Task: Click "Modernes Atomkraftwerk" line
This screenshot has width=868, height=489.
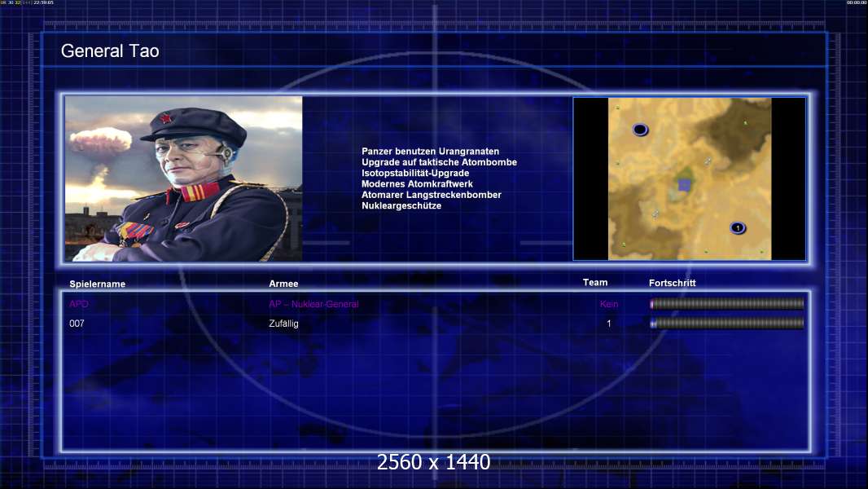Action: tap(417, 184)
